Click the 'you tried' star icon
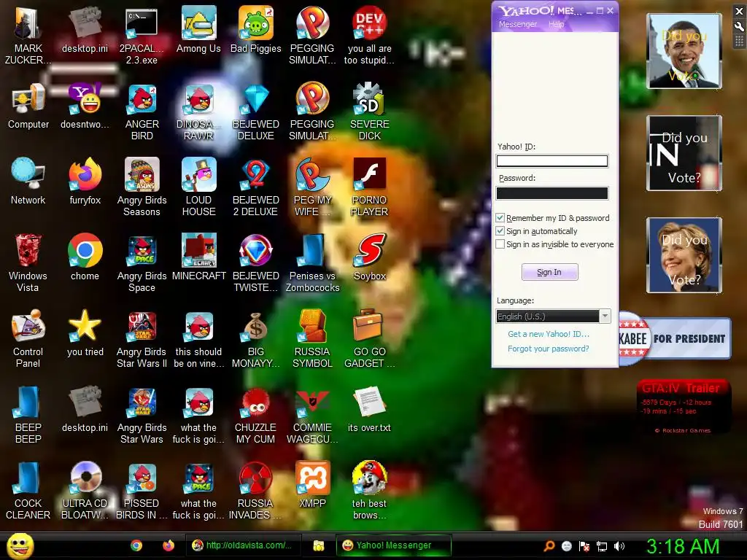 (85, 332)
